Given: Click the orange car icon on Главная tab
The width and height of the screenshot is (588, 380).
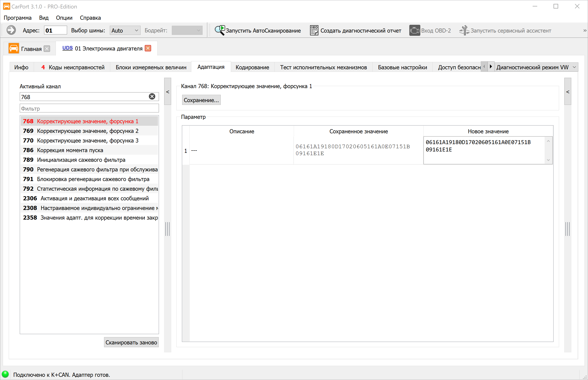Looking at the screenshot, I should point(14,48).
